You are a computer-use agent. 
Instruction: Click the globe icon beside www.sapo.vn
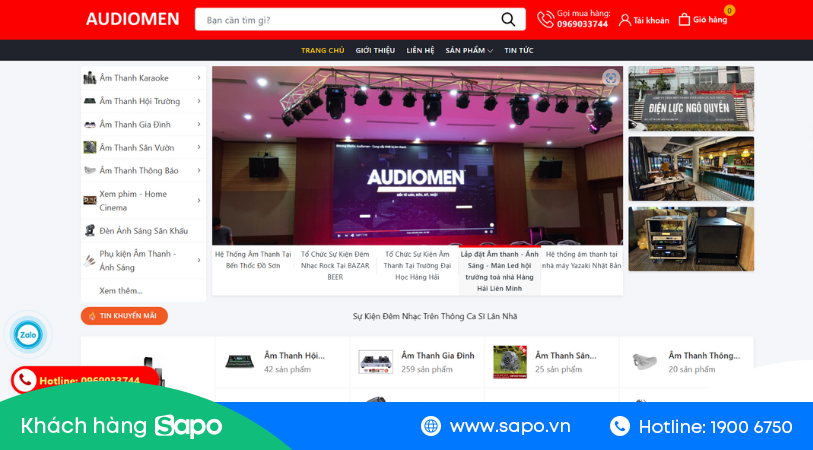coord(431,426)
